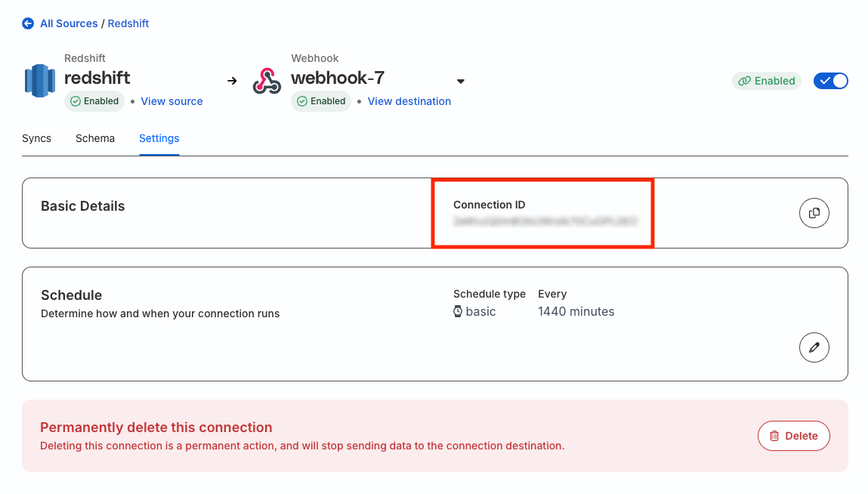Screen dimensions: 868x494
Task: Copy the Connection ID with the copy icon
Action: click(x=814, y=213)
